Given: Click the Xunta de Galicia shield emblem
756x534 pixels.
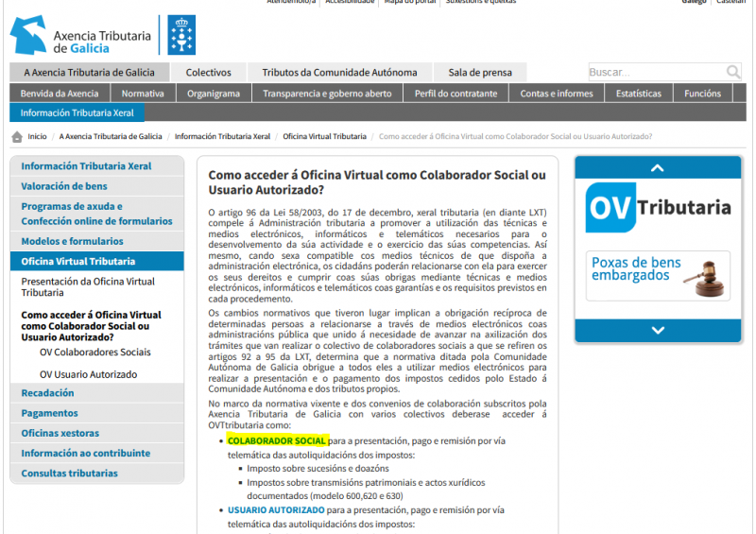Looking at the screenshot, I should [181, 35].
